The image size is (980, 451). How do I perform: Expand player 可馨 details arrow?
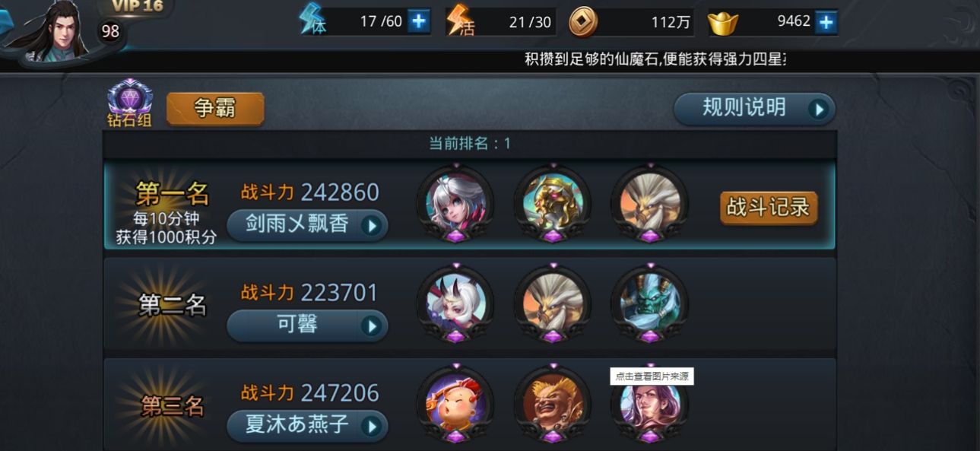pyautogui.click(x=371, y=326)
